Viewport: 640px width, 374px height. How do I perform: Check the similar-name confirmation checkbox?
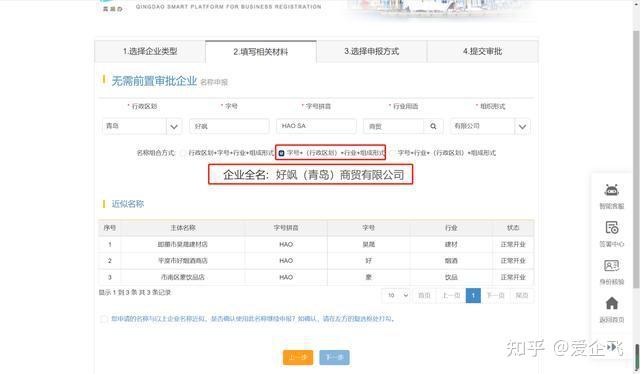pos(104,319)
